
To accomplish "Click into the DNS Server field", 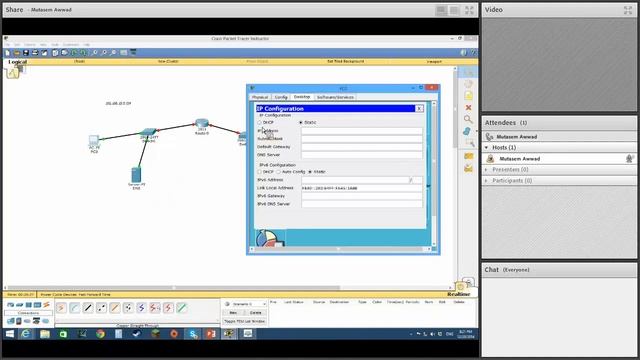I will (362, 155).
